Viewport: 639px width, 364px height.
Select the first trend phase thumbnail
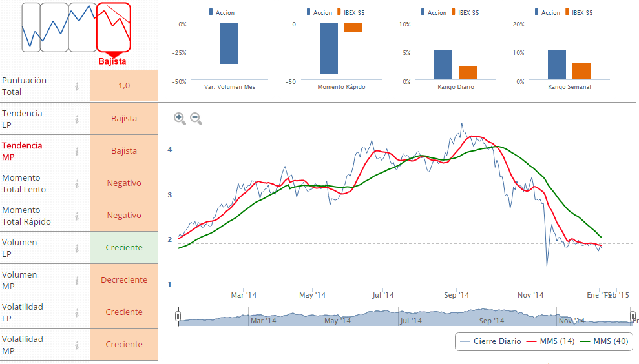(x=31, y=27)
